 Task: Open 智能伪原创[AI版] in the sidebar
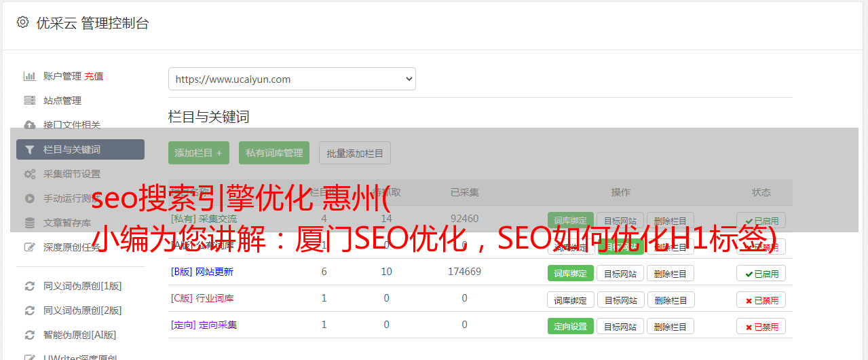pyautogui.click(x=80, y=335)
